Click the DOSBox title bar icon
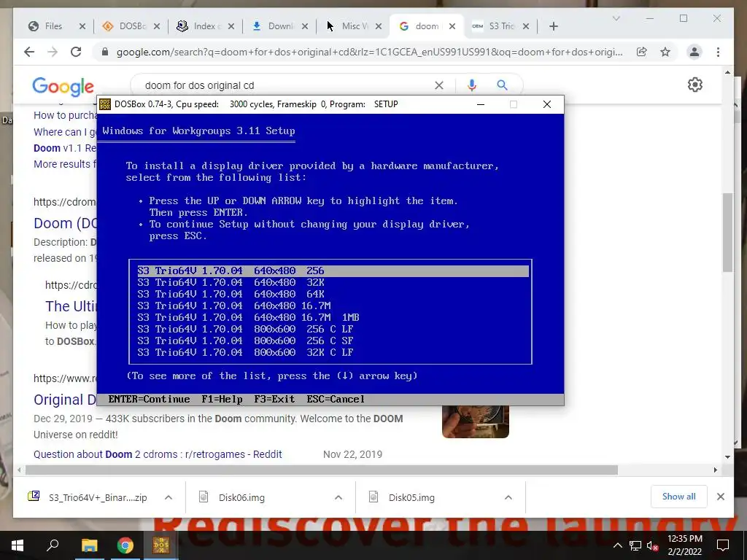The height and width of the screenshot is (560, 747). coord(105,104)
